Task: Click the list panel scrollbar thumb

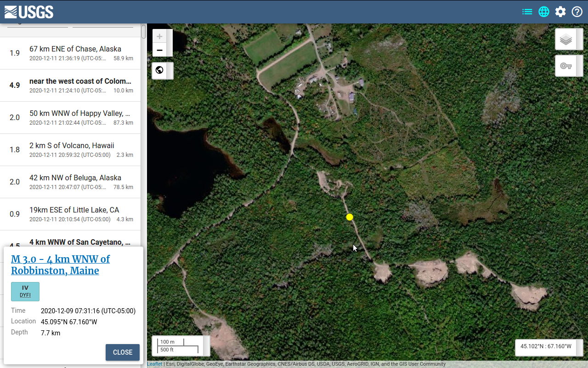Action: (144, 31)
